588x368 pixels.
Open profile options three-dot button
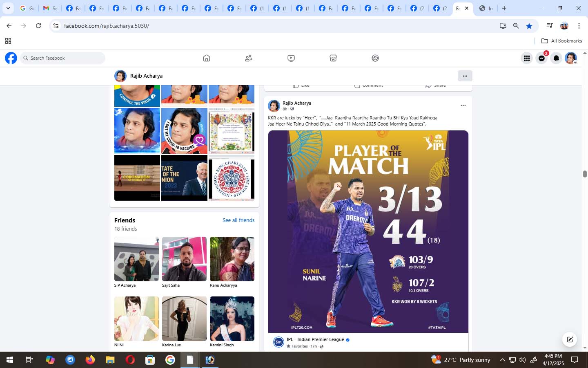465,76
